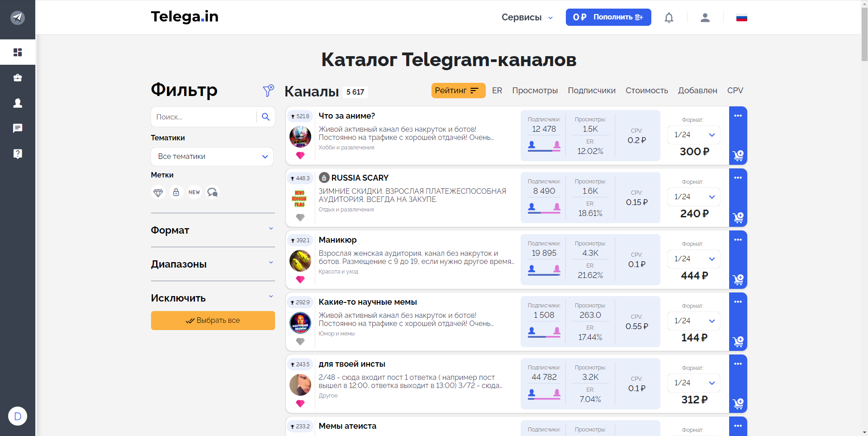Open the Telegram logo icon in sidebar

click(x=18, y=18)
